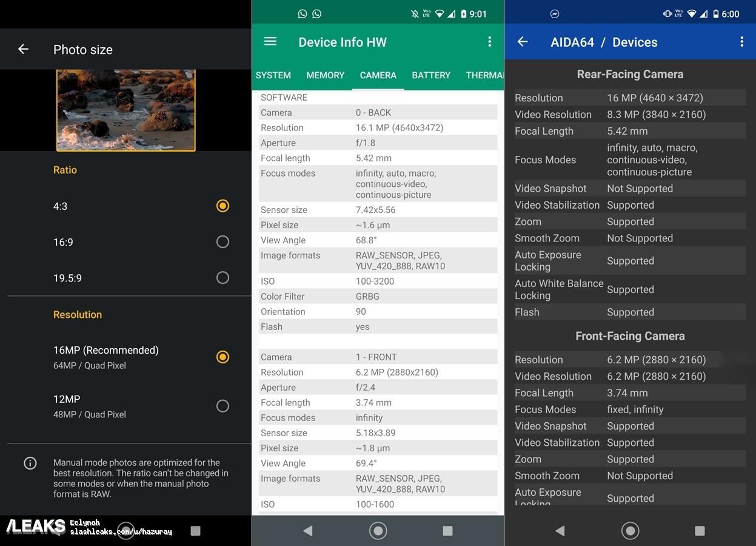Viewport: 756px width, 546px height.
Task: Tap the 5.18x3.89 sensor size value
Action: (375, 433)
